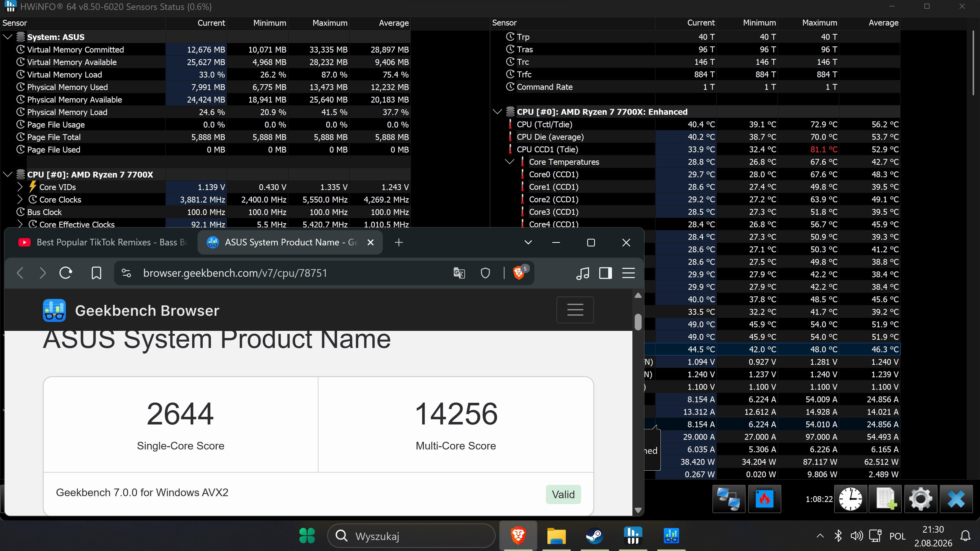Screen dimensions: 980x551
Task: Reload the Geekbench page in Brave
Action: click(x=66, y=273)
